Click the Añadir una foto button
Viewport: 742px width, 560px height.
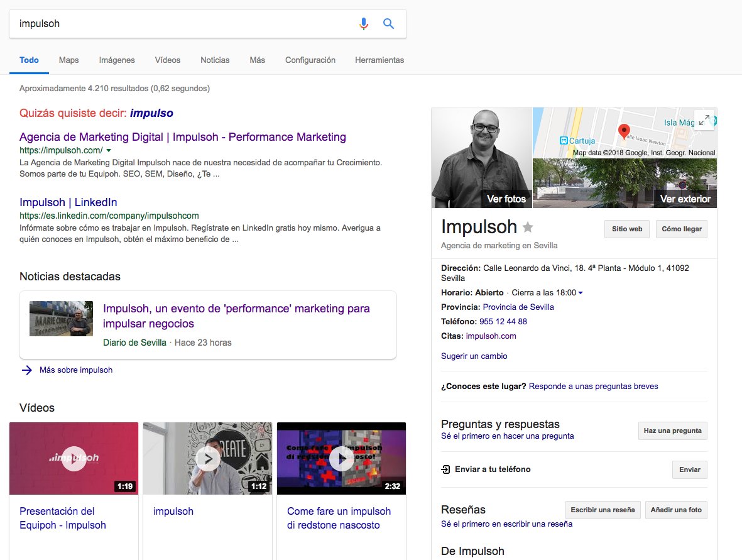(x=676, y=510)
